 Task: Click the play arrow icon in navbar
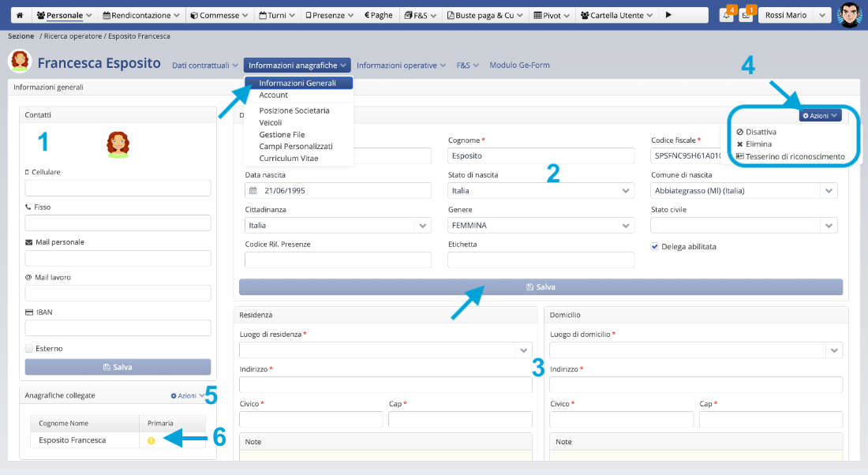pyautogui.click(x=669, y=15)
